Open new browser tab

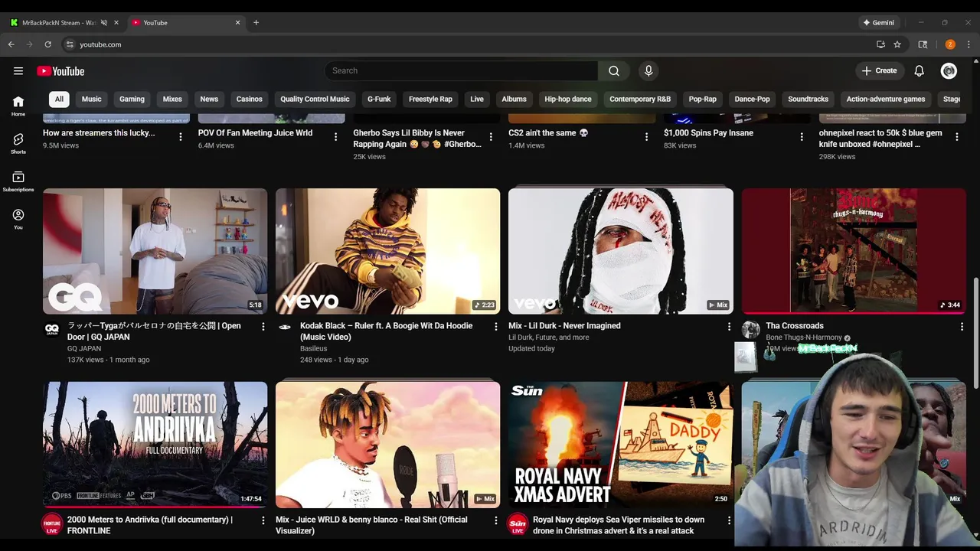256,22
